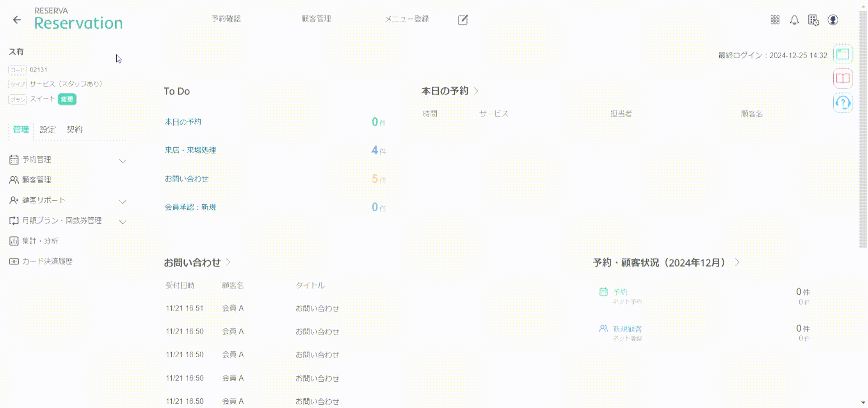
Task: Click the 予約管理 calendar icon
Action: (14, 160)
